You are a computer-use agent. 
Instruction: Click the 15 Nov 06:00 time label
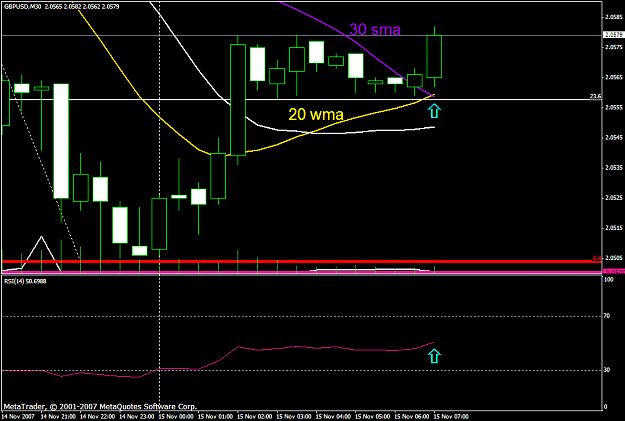[x=412, y=417]
